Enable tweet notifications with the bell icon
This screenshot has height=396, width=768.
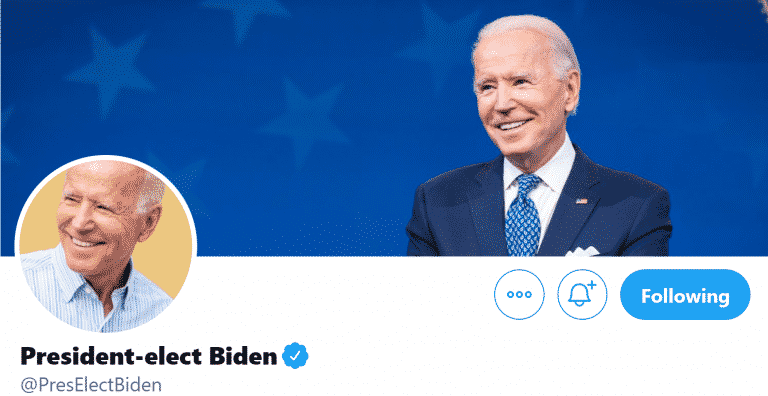(582, 295)
